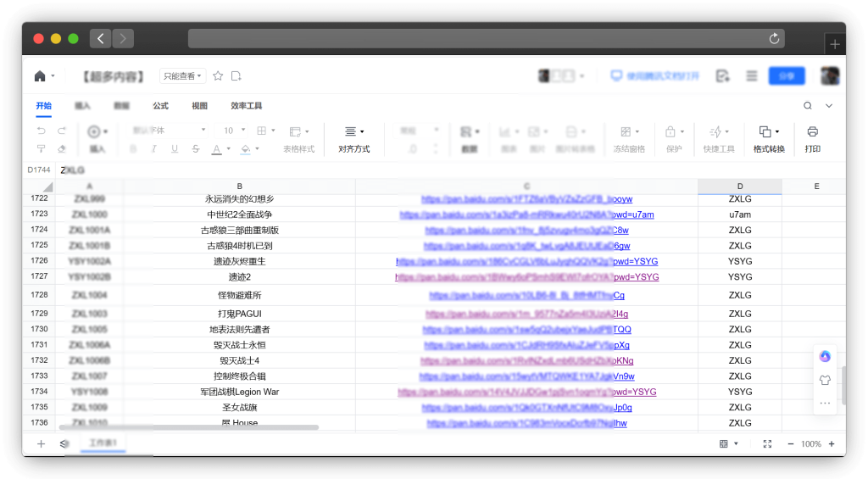Click the user avatar at top right
This screenshot has width=868, height=479.
(x=830, y=75)
